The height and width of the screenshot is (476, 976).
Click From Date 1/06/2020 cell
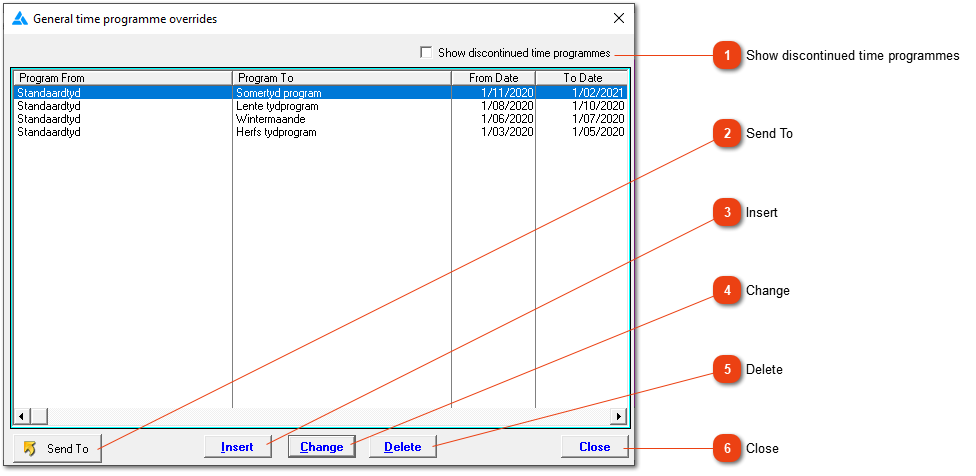(x=507, y=119)
